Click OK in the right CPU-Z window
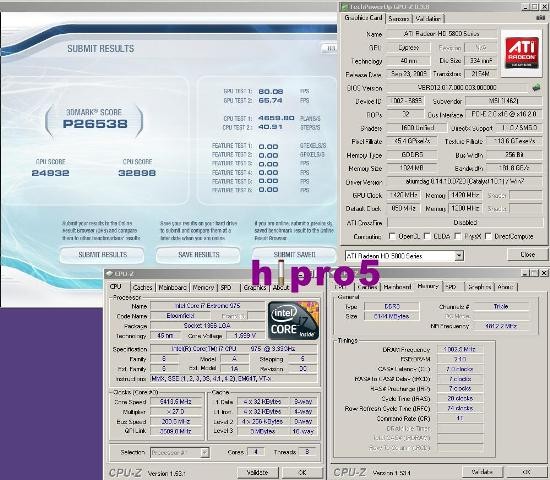550x480 pixels. [x=526, y=472]
